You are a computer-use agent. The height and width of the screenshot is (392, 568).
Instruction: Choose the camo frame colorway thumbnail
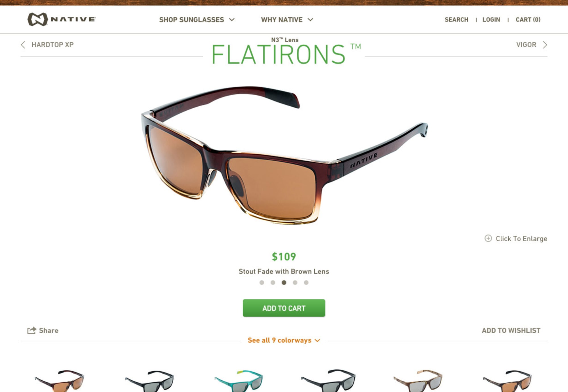tap(418, 380)
